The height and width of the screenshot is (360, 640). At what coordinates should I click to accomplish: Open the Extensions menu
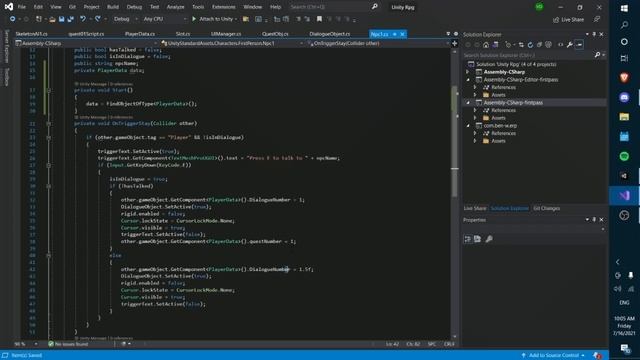224,7
